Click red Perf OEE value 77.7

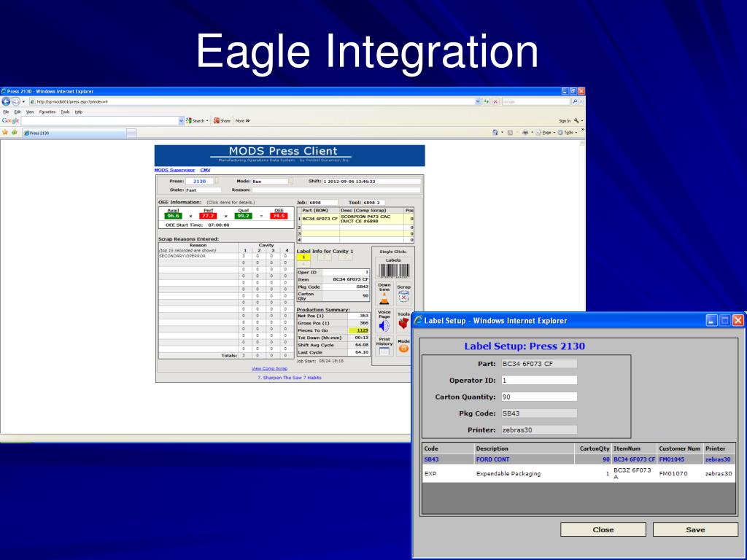(x=208, y=216)
